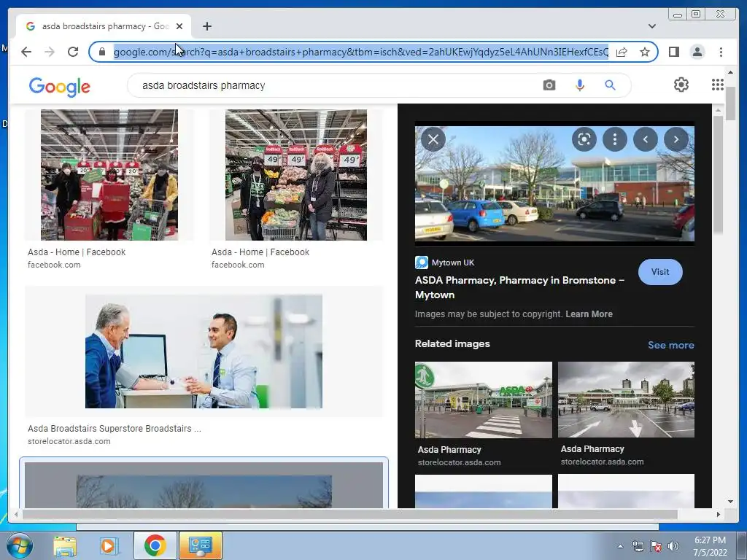This screenshot has width=747, height=560.
Task: Open the Chrome side panel
Action: [673, 52]
